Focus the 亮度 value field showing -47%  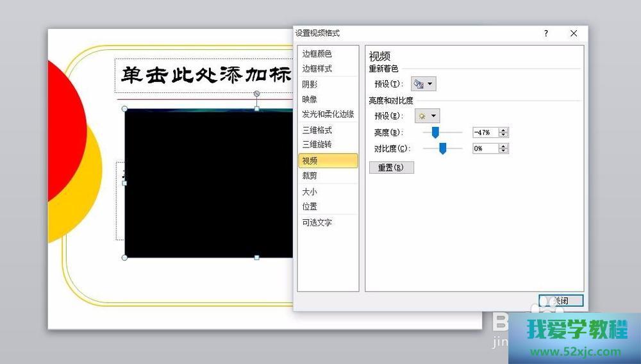[485, 133]
